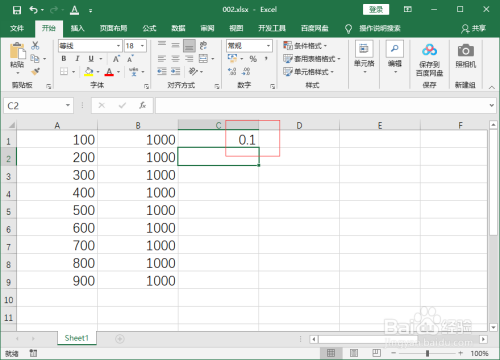The height and width of the screenshot is (360, 500).
Task: Apply percent style format
Action: [253, 59]
